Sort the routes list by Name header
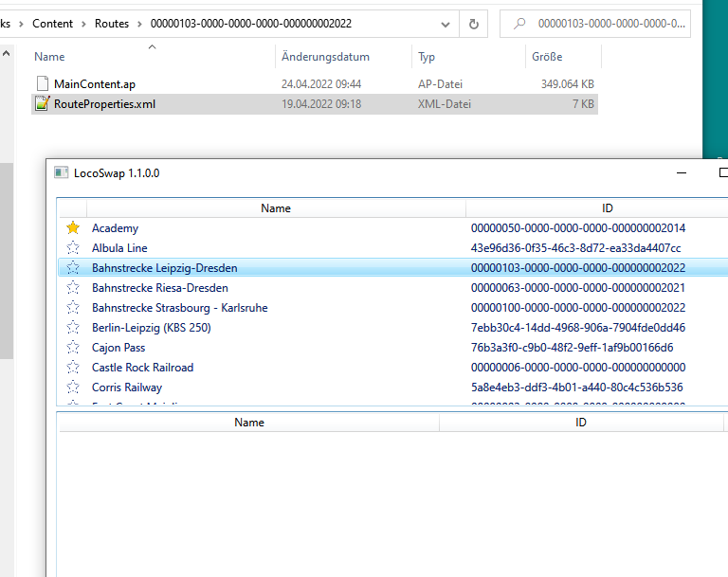 [x=276, y=207]
